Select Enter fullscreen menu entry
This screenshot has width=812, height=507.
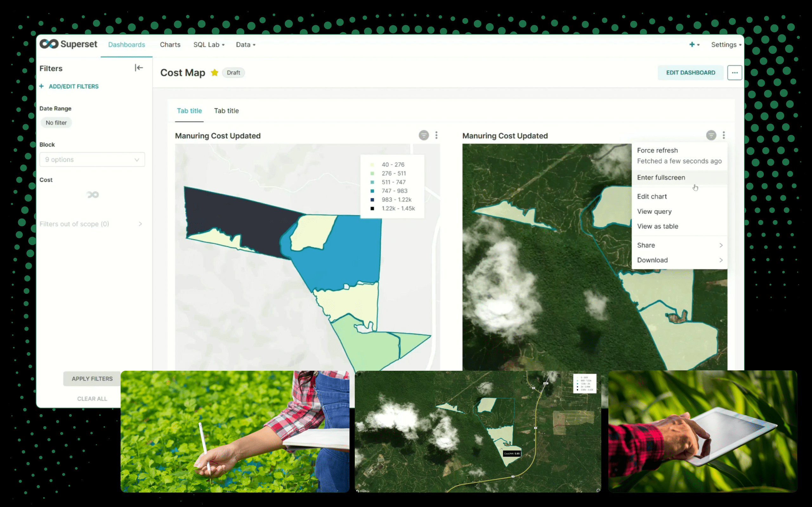661,177
